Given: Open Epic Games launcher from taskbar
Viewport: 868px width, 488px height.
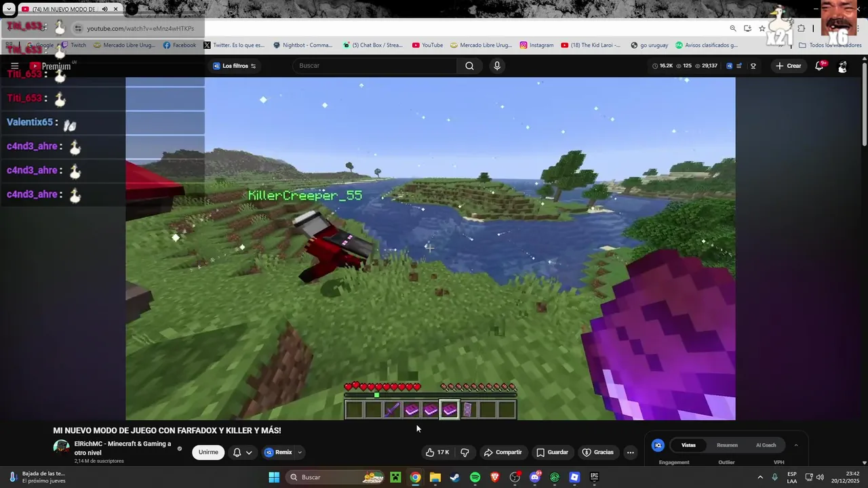Looking at the screenshot, I should 594,477.
